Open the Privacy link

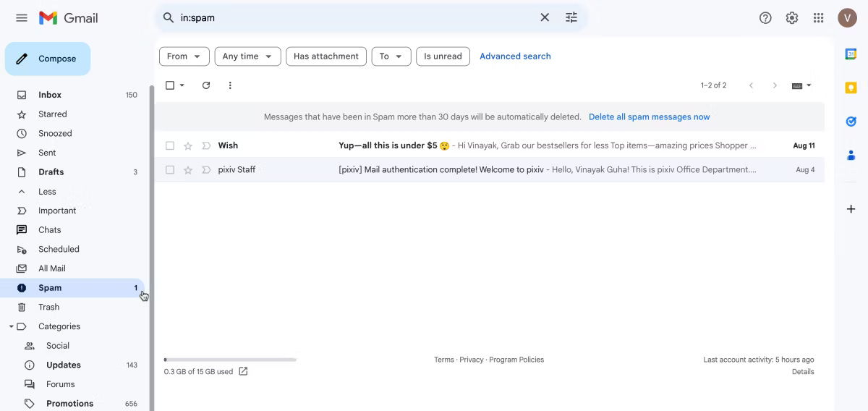[x=472, y=360]
